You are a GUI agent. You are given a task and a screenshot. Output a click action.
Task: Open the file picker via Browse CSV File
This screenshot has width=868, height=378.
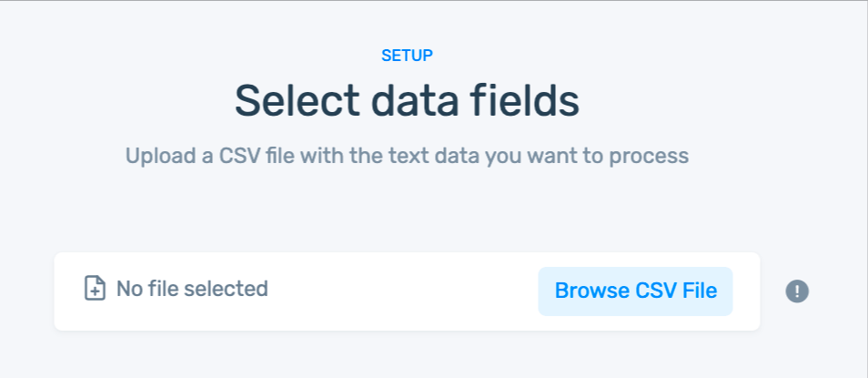point(635,291)
